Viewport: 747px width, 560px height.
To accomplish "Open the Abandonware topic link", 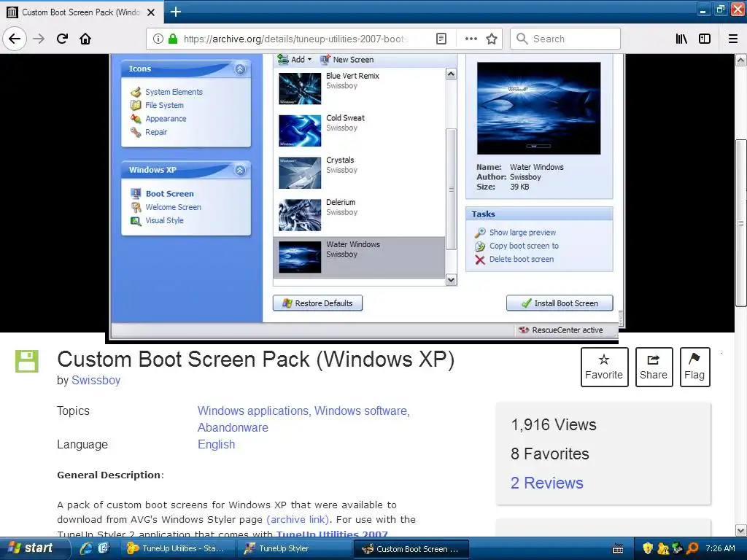I will coord(233,427).
